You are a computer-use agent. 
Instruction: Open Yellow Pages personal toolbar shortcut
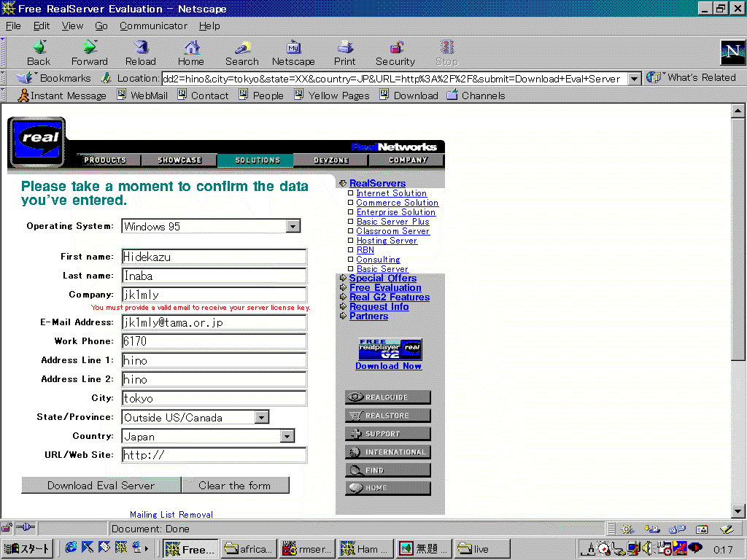[x=332, y=96]
